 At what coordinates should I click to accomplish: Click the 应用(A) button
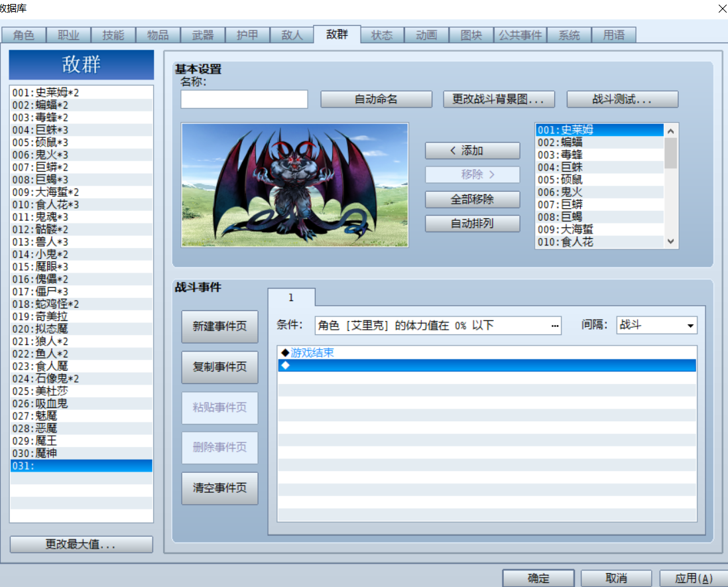[x=694, y=578]
